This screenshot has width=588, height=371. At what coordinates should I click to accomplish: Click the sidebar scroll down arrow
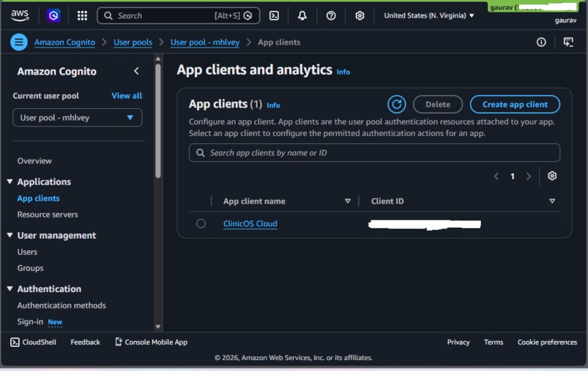pyautogui.click(x=158, y=326)
